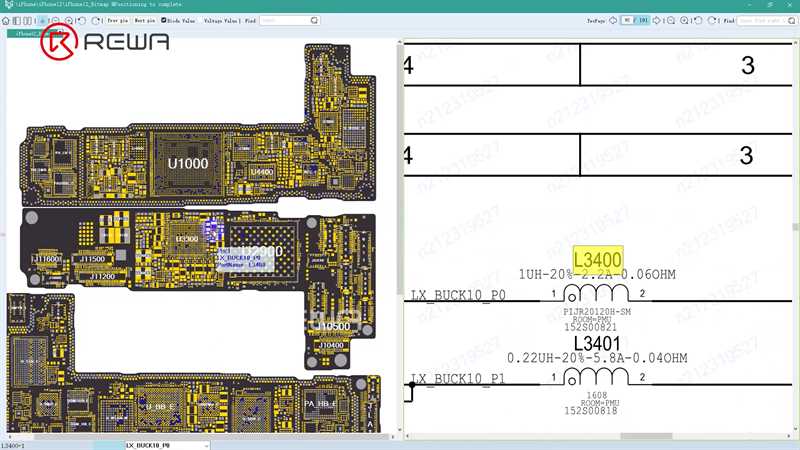Click the split-view layout icon
This screenshot has height=450, width=800.
[x=28, y=21]
